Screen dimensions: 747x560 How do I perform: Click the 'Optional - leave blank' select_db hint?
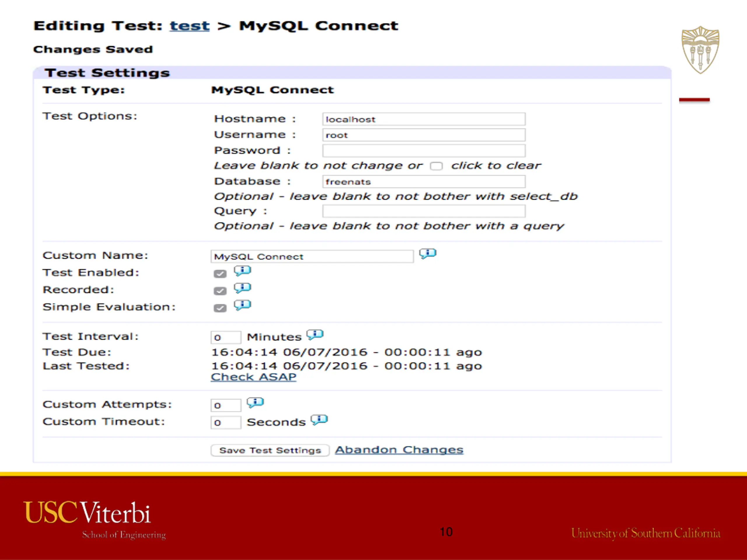click(396, 197)
